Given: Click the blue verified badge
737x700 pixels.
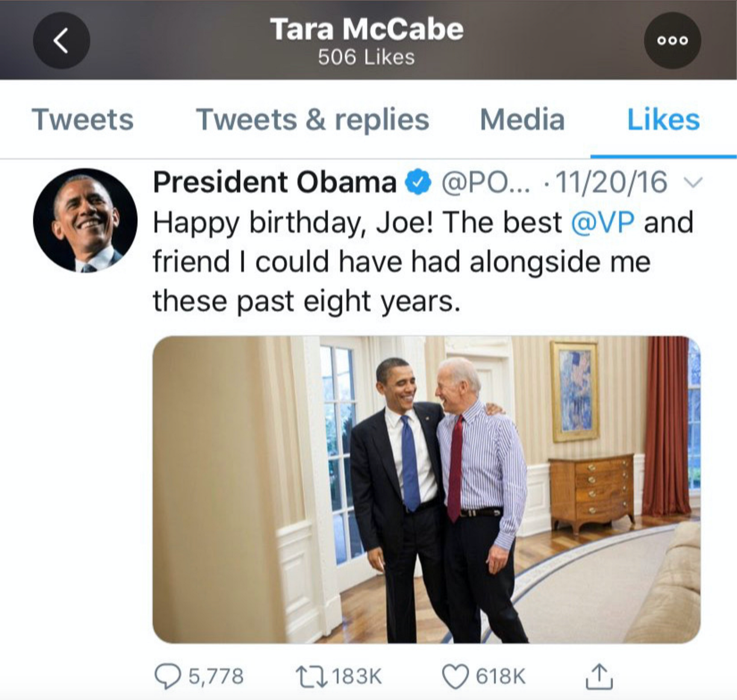Looking at the screenshot, I should point(418,182).
